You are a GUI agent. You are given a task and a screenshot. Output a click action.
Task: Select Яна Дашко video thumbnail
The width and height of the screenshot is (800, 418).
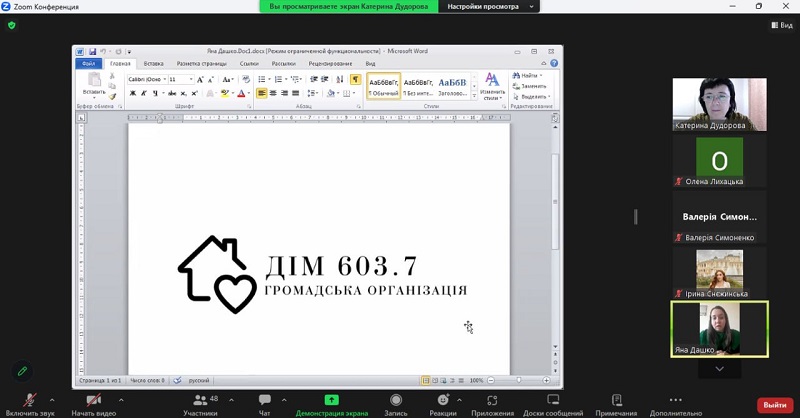tap(719, 329)
